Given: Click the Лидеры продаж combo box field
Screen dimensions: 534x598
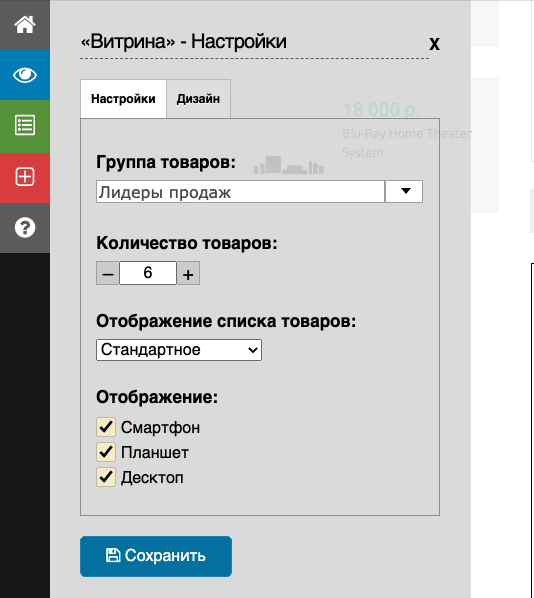Looking at the screenshot, I should coord(240,191).
